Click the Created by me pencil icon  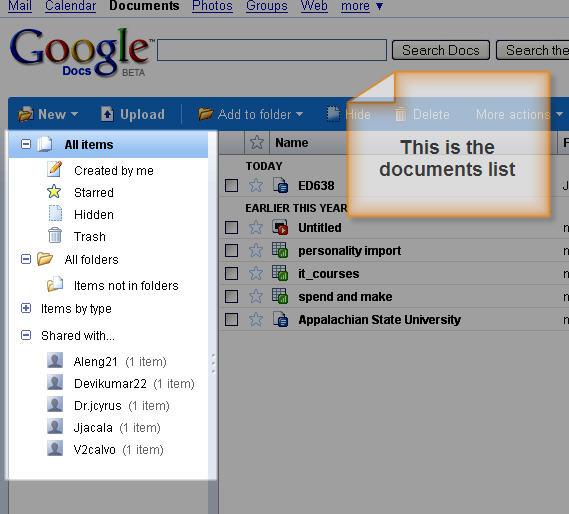pyautogui.click(x=55, y=169)
